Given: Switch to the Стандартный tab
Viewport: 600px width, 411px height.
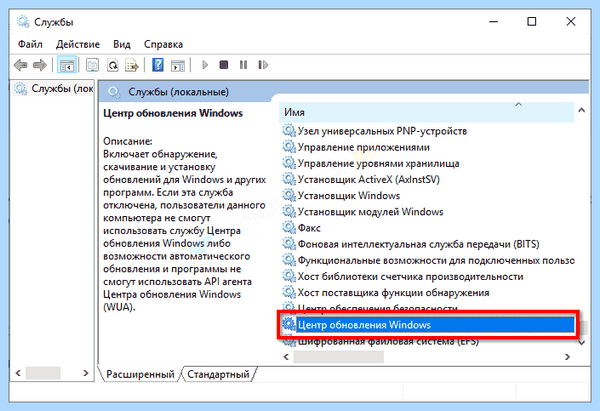Looking at the screenshot, I should coord(218,374).
